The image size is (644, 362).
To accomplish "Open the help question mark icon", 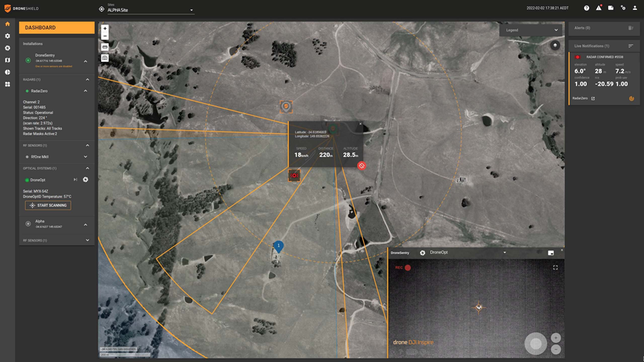I will point(586,9).
